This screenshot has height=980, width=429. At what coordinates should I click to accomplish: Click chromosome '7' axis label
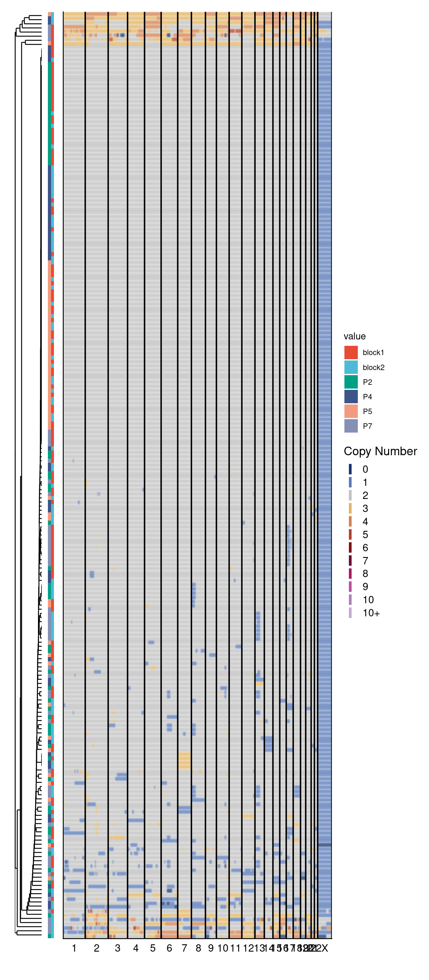[x=184, y=948]
